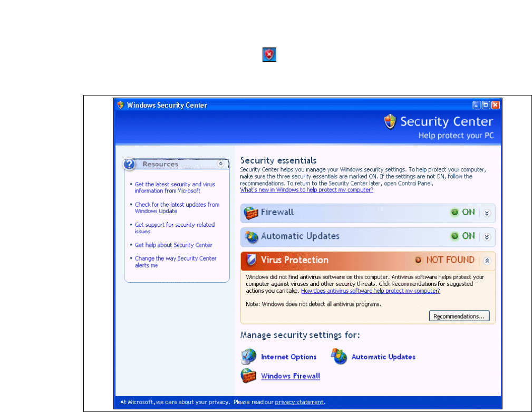This screenshot has width=532, height=412.
Task: Click 'Manage security settings for:' heading
Action: [x=300, y=336]
